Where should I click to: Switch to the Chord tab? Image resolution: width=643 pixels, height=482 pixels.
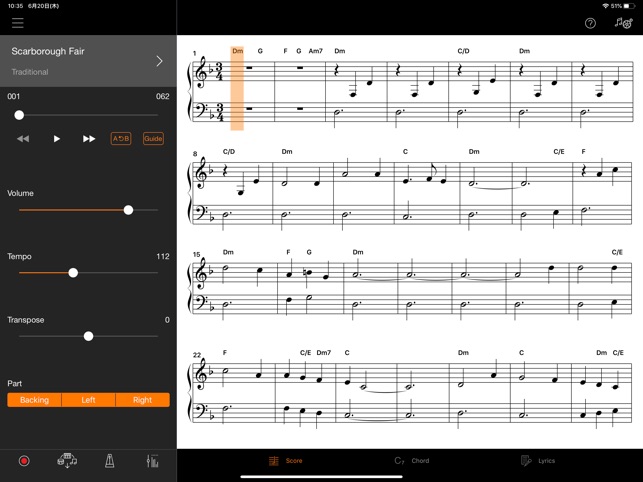coord(412,461)
